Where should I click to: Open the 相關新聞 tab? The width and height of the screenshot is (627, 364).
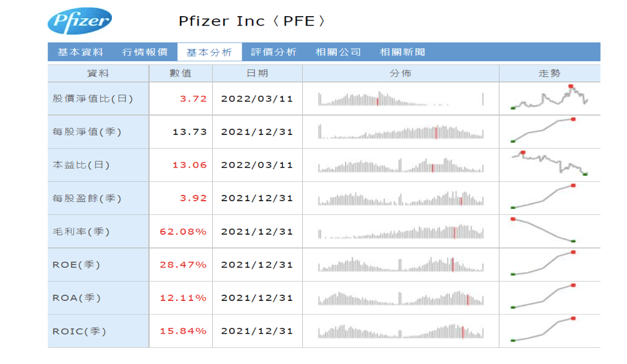402,52
